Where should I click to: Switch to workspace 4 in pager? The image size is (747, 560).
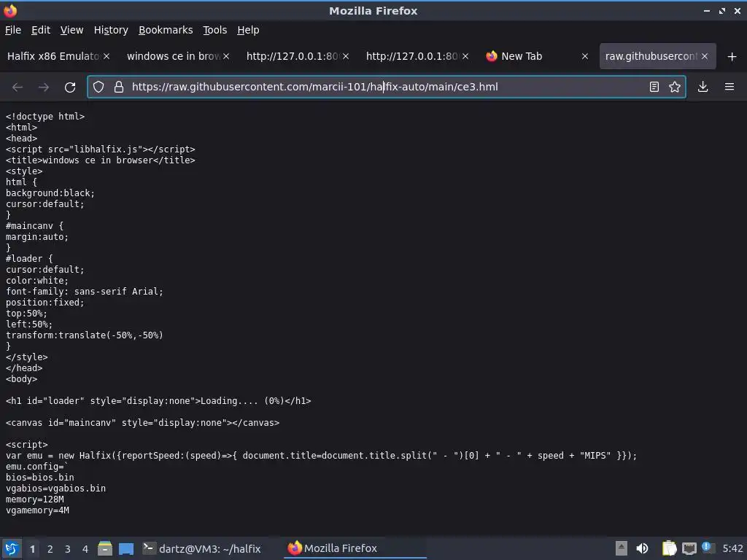[85, 549]
